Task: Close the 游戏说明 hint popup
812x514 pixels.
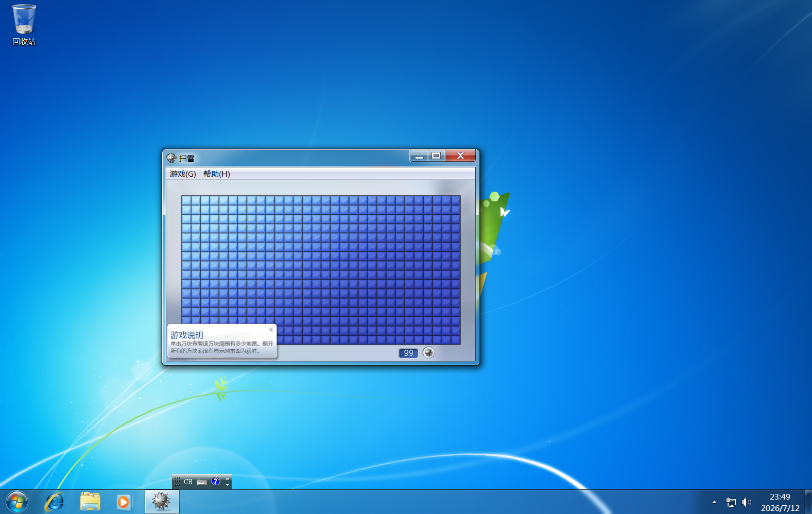Action: (x=271, y=330)
